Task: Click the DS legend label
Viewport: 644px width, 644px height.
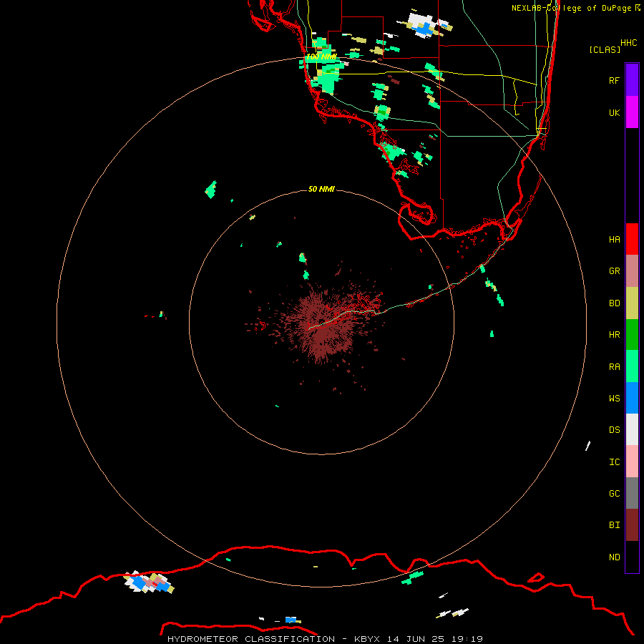Action: pos(614,429)
